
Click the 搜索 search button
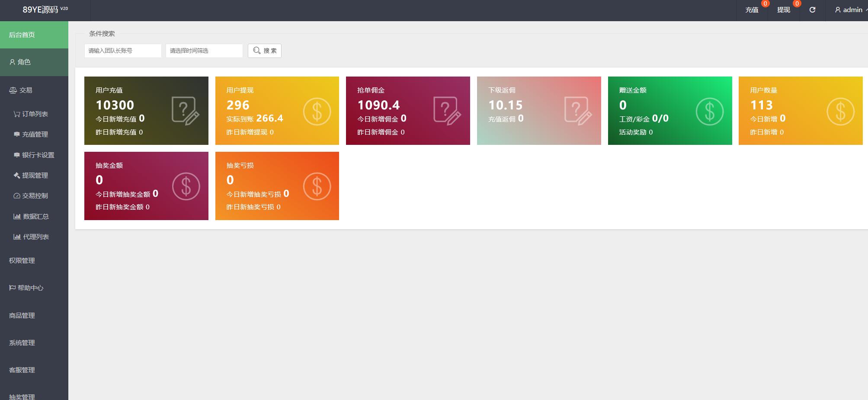(265, 51)
